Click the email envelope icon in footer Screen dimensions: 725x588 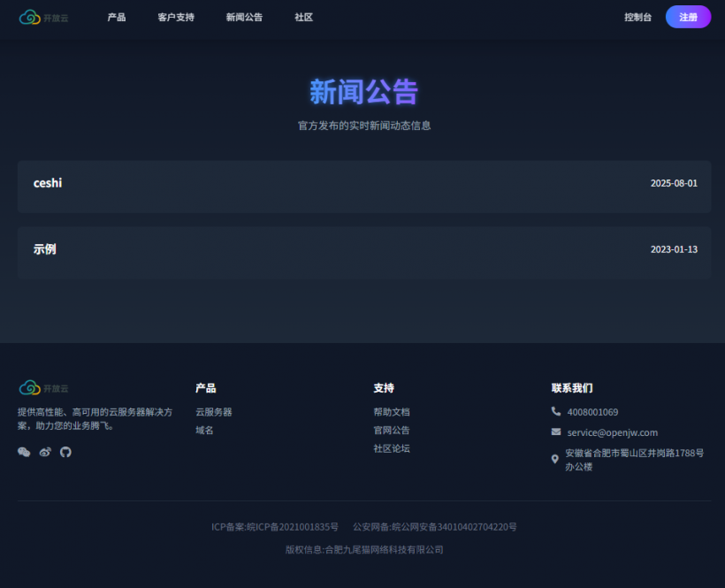[556, 431]
